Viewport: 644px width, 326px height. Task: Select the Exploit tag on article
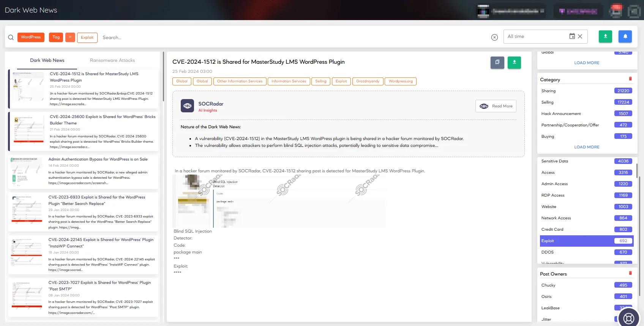point(341,81)
